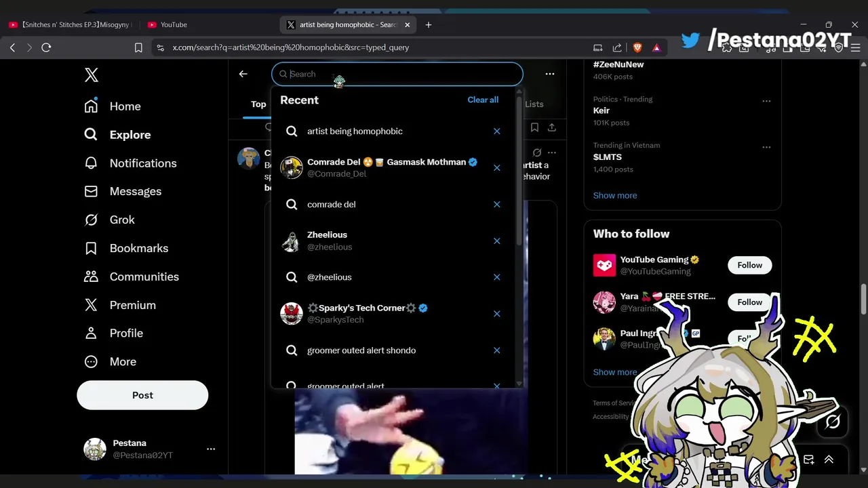868x488 pixels.
Task: Share this page from address bar
Action: (617, 47)
